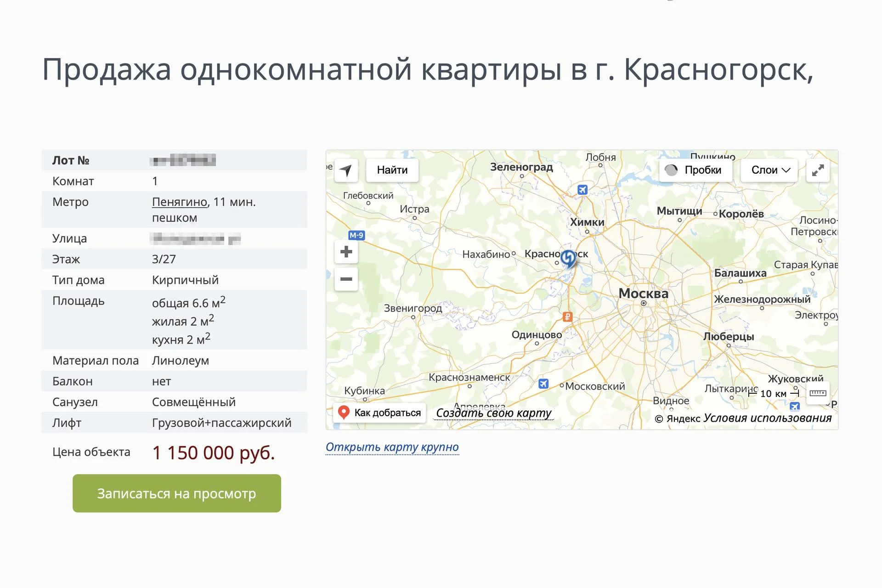The width and height of the screenshot is (882, 588).
Task: Click the М-9 highway badge
Action: pos(356,235)
